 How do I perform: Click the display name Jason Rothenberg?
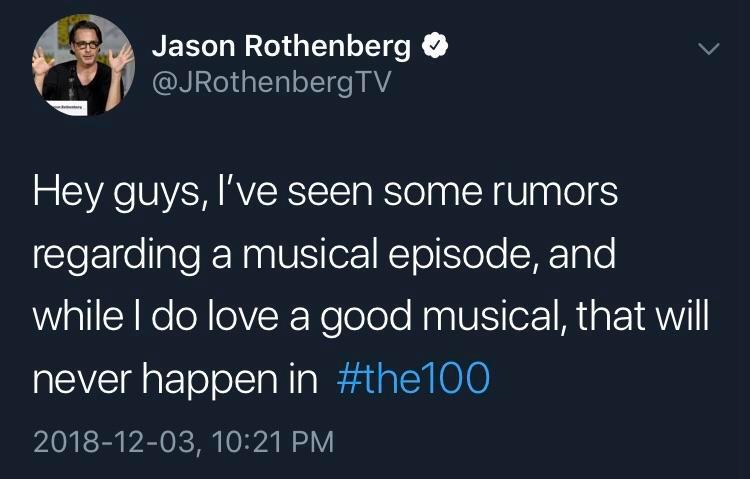point(281,46)
